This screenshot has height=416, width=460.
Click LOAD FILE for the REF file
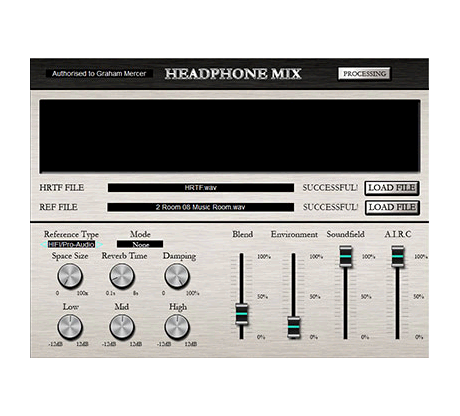(392, 207)
